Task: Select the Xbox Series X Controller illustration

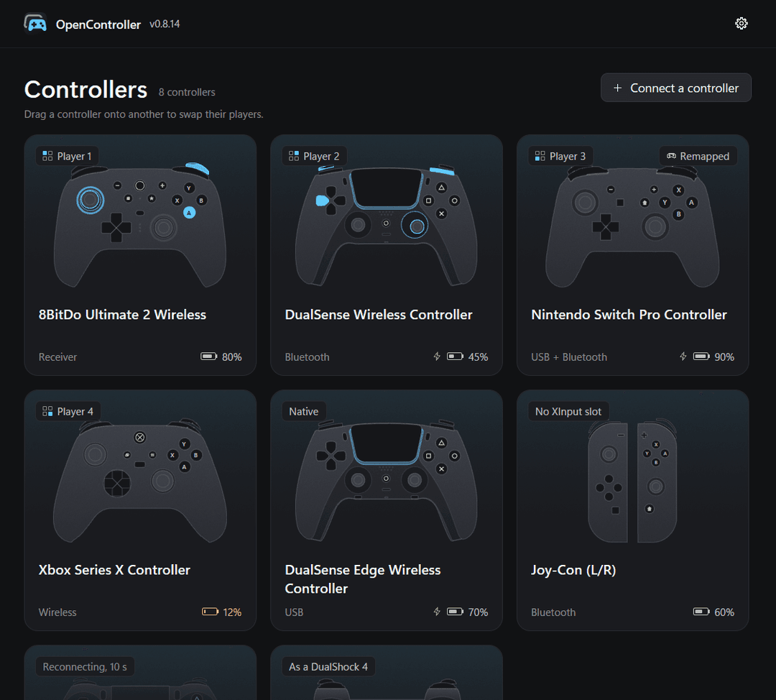Action: tap(140, 481)
